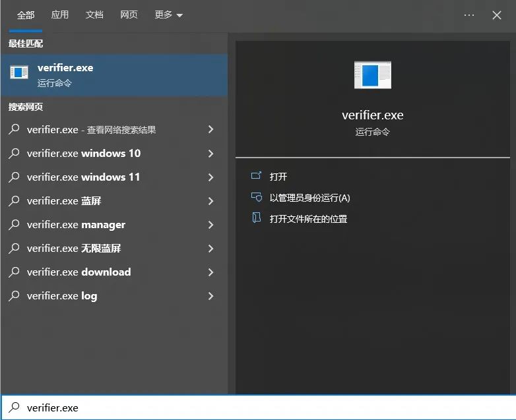Click the verifier.exe title in preview pane

373,115
